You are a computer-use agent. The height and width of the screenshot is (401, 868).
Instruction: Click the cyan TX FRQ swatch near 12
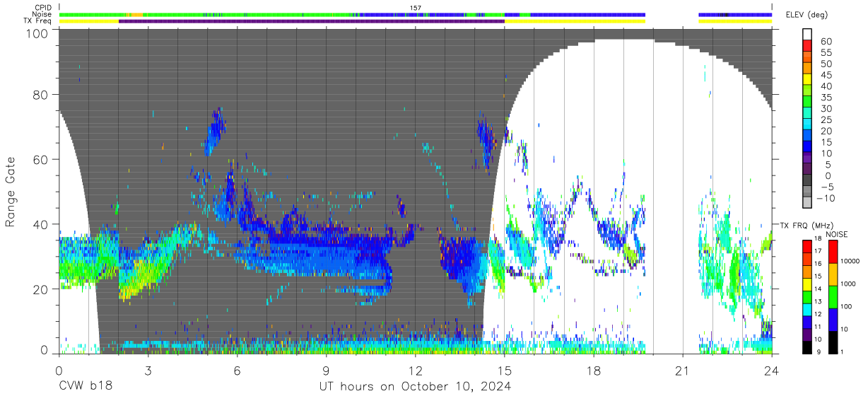[807, 309]
